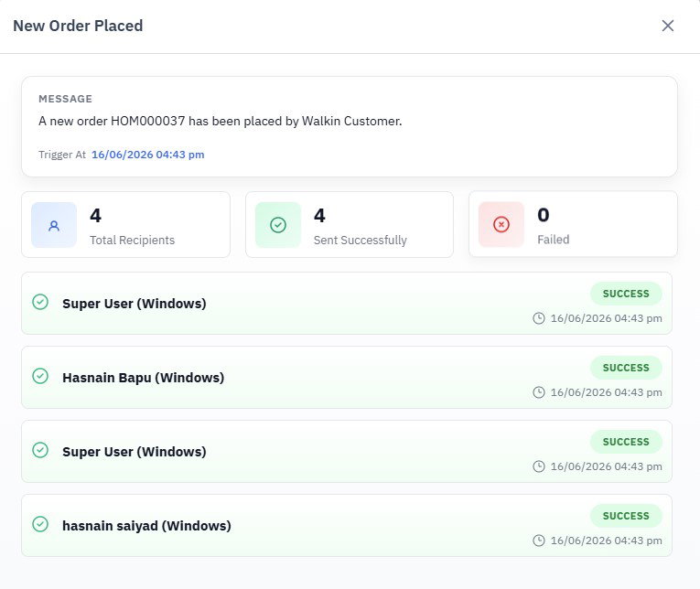Click the clock icon in hasnain saiyad row
This screenshot has height=589, width=700.
coord(539,541)
